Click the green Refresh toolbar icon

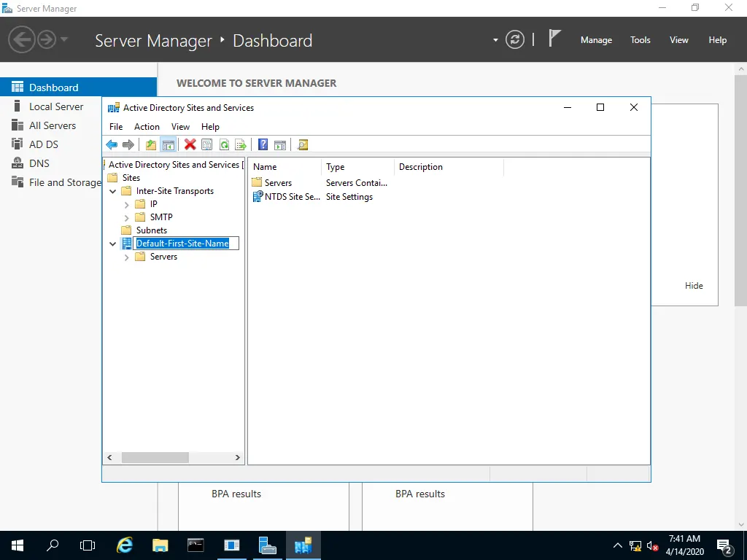[224, 145]
